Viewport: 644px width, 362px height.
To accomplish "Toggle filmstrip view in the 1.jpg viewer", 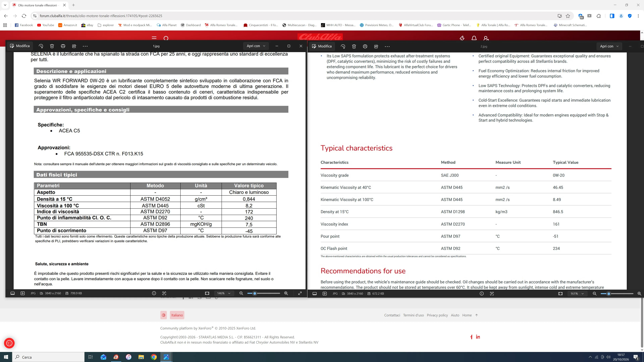I will (13, 293).
